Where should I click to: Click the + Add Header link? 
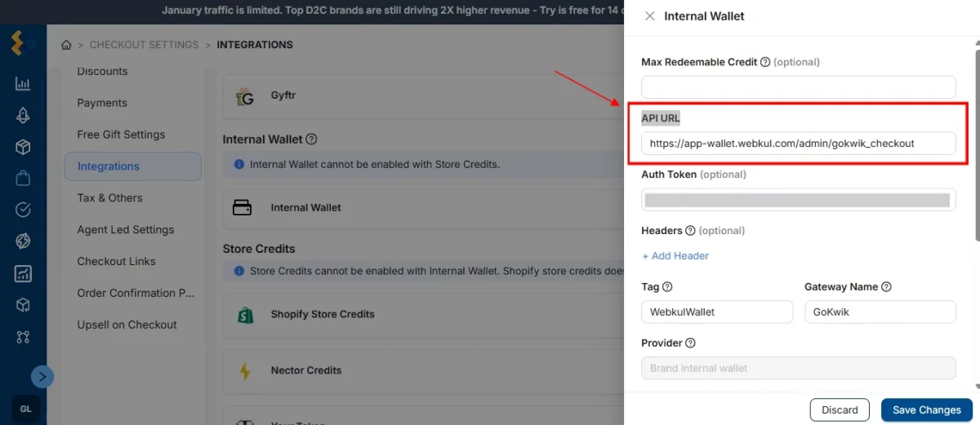pos(675,256)
